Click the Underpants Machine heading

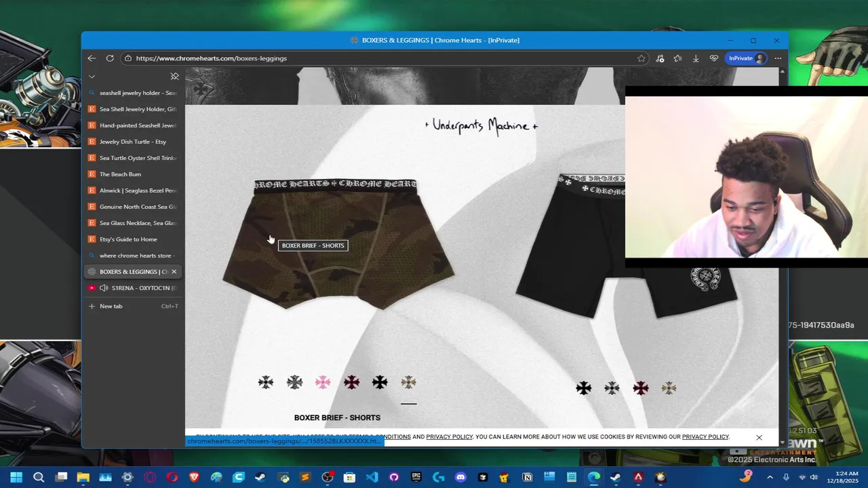481,125
